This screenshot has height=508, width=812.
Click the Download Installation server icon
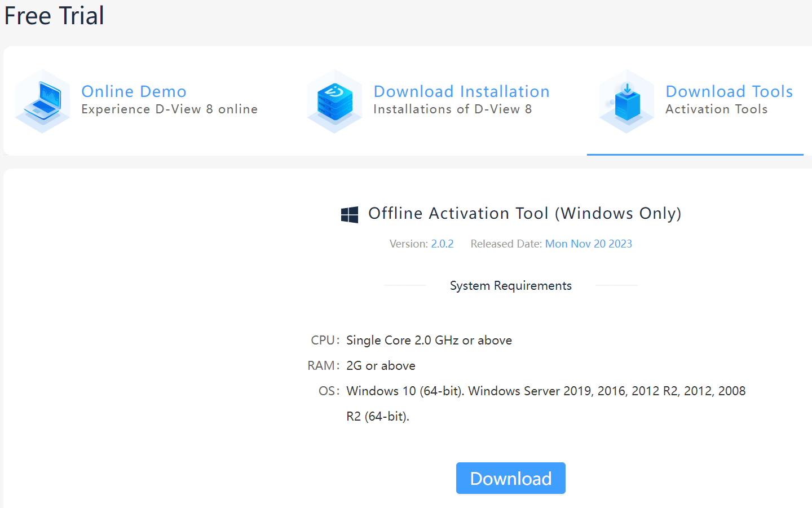334,101
